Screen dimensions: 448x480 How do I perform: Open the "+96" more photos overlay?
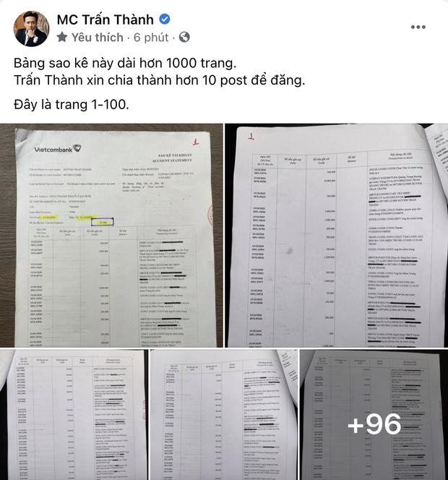(374, 415)
